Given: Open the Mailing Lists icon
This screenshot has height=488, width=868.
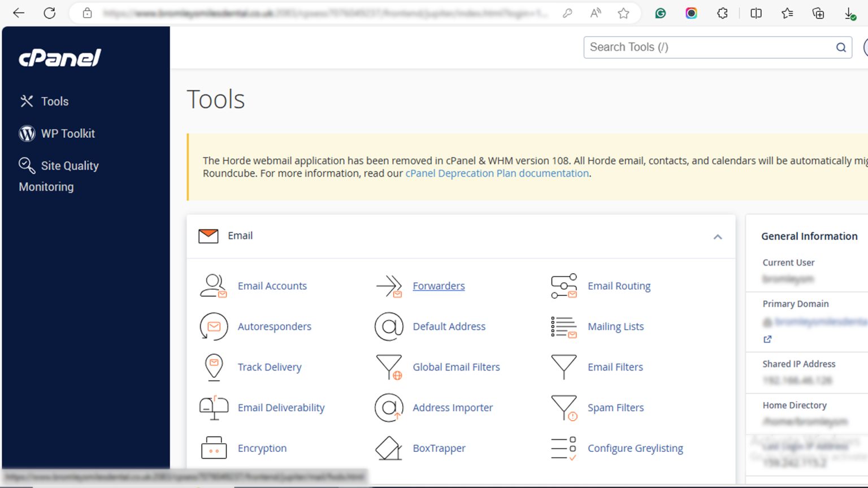Looking at the screenshot, I should (564, 326).
